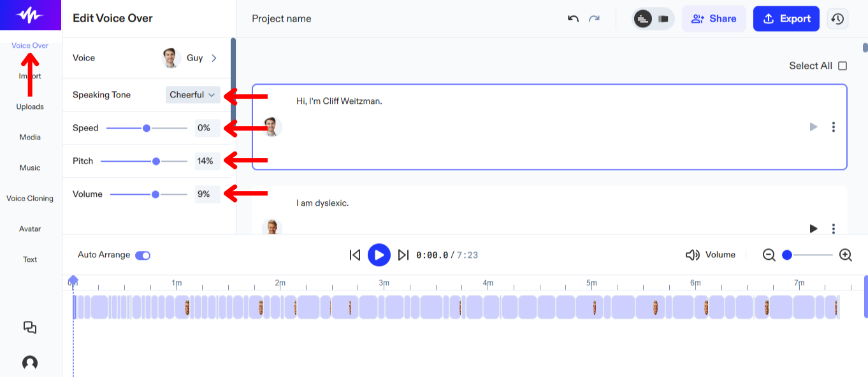Open the user account profile icon

click(x=30, y=363)
